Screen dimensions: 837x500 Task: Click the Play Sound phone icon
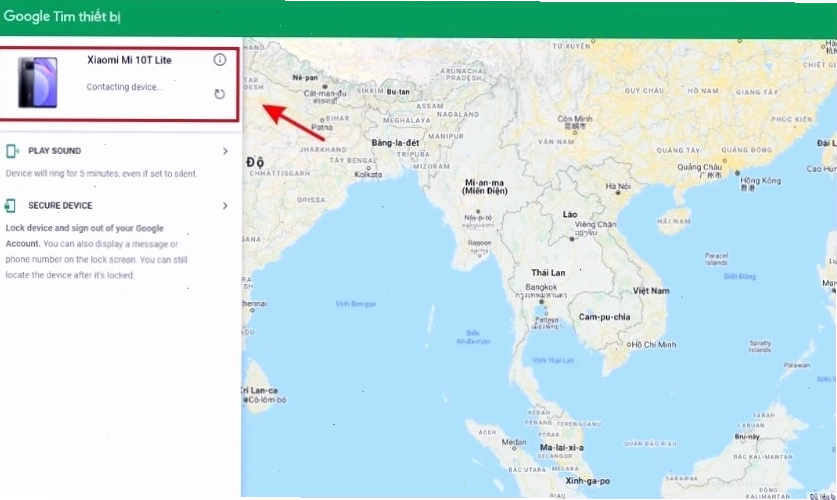coord(12,151)
